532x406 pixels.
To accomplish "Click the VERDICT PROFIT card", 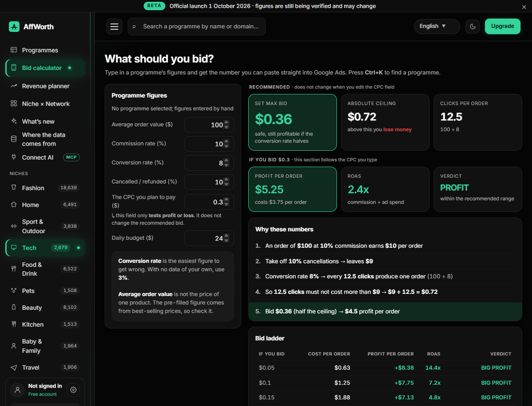I will click(477, 189).
